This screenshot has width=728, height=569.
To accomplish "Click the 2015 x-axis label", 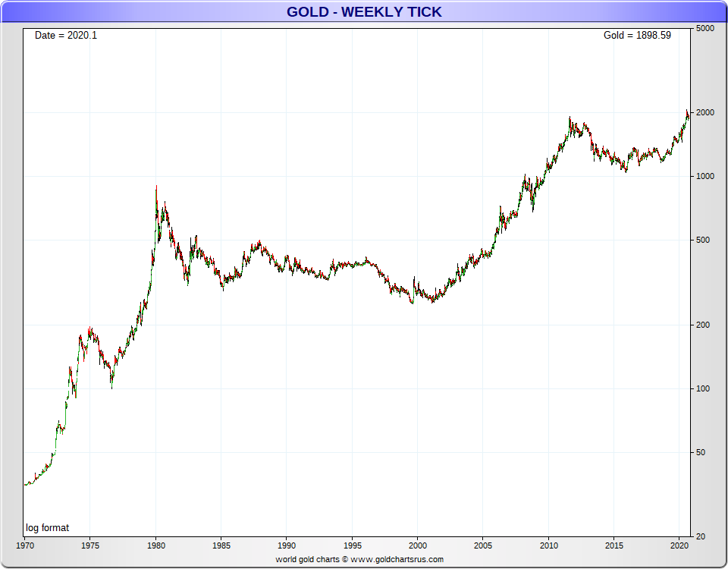I will (x=614, y=545).
